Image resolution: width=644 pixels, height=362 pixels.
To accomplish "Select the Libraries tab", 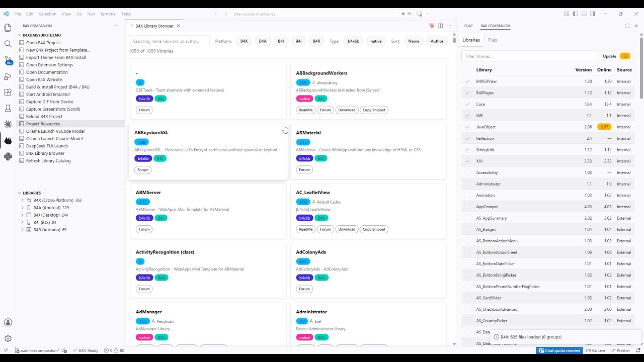I will (471, 40).
